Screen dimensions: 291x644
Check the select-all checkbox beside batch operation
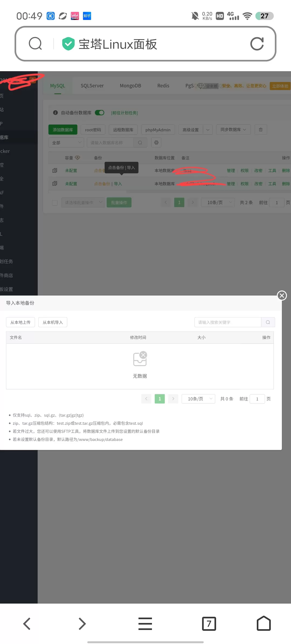pyautogui.click(x=55, y=203)
